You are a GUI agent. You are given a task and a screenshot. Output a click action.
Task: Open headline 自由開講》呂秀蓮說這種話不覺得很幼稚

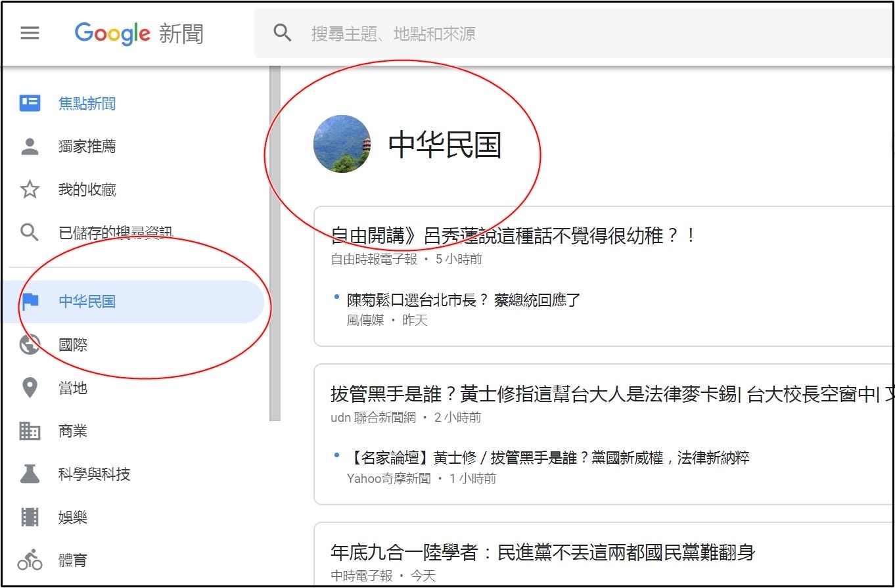point(513,236)
